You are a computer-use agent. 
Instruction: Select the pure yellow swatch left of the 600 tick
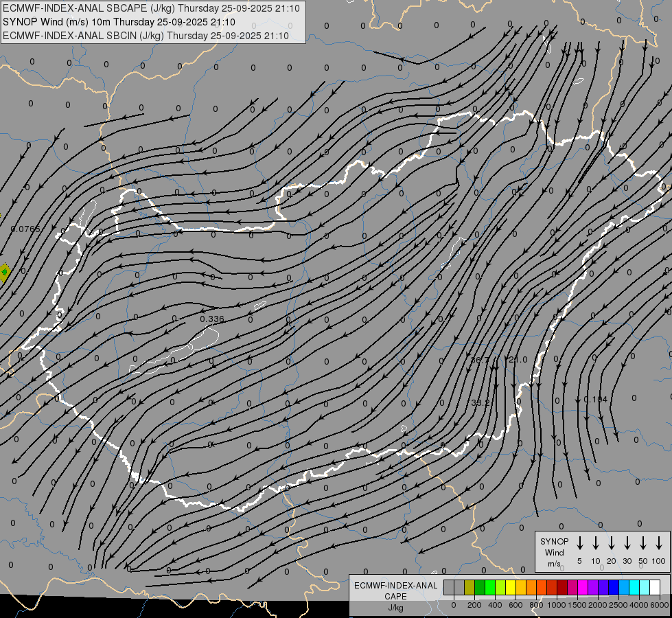511,587
